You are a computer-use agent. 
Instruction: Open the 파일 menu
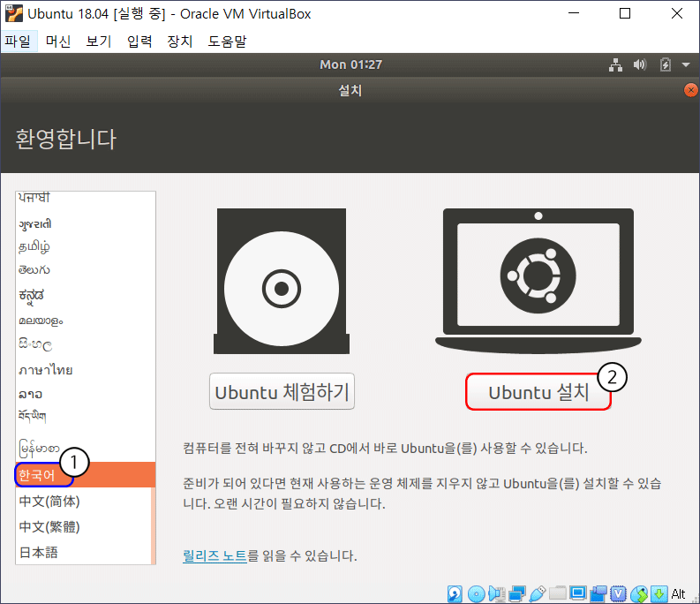coord(18,42)
